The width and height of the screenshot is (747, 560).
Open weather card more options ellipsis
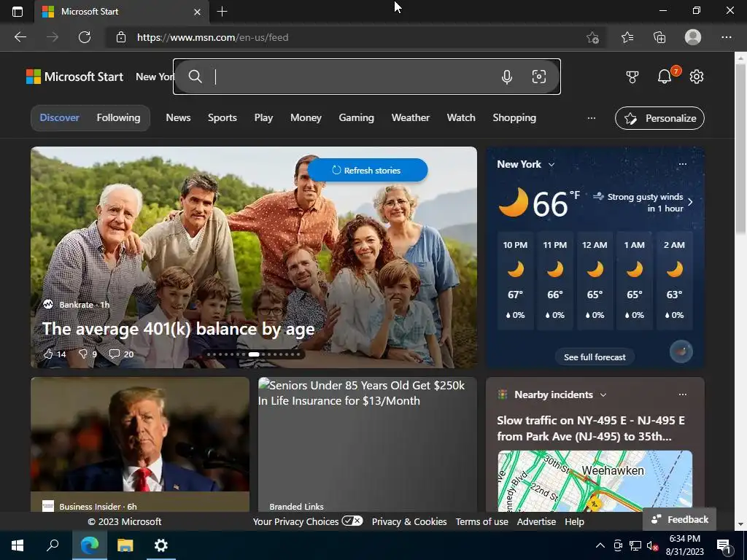(682, 164)
